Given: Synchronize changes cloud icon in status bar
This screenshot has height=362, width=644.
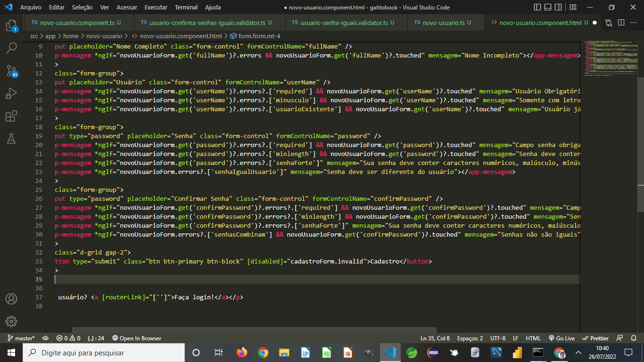Looking at the screenshot, I should [45, 338].
